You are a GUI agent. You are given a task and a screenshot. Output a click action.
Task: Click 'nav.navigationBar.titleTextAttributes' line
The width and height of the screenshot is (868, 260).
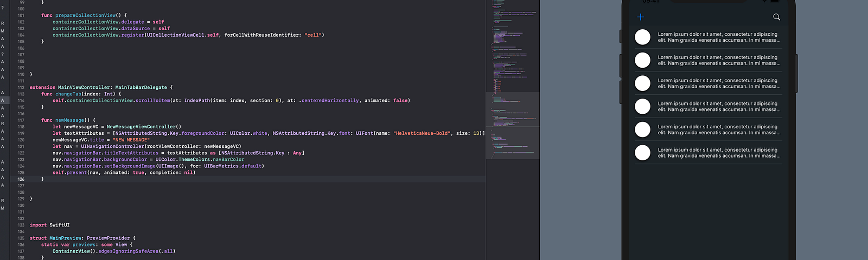(178, 153)
